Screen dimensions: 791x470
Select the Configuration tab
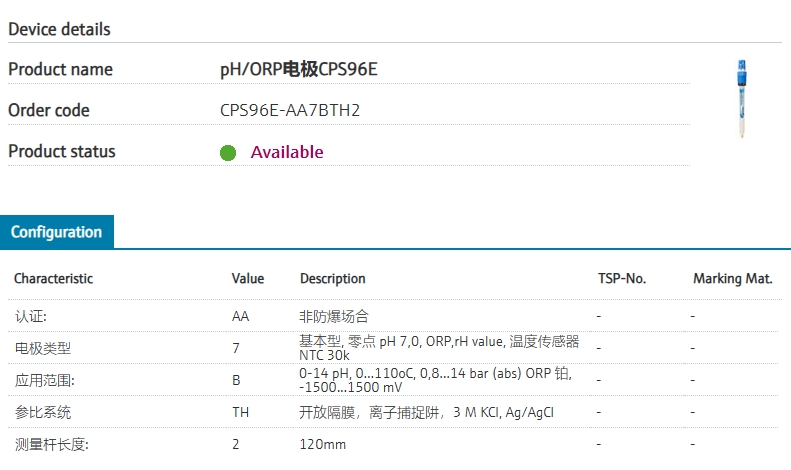coord(56,232)
